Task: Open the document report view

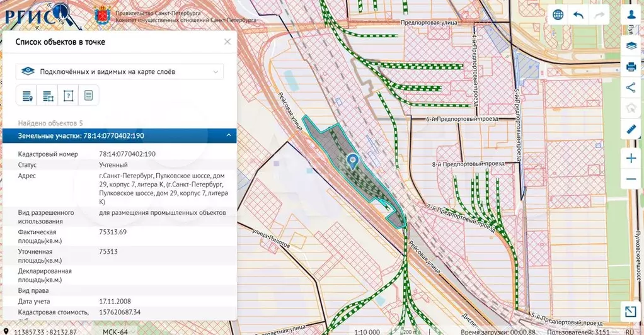Action: click(x=89, y=96)
